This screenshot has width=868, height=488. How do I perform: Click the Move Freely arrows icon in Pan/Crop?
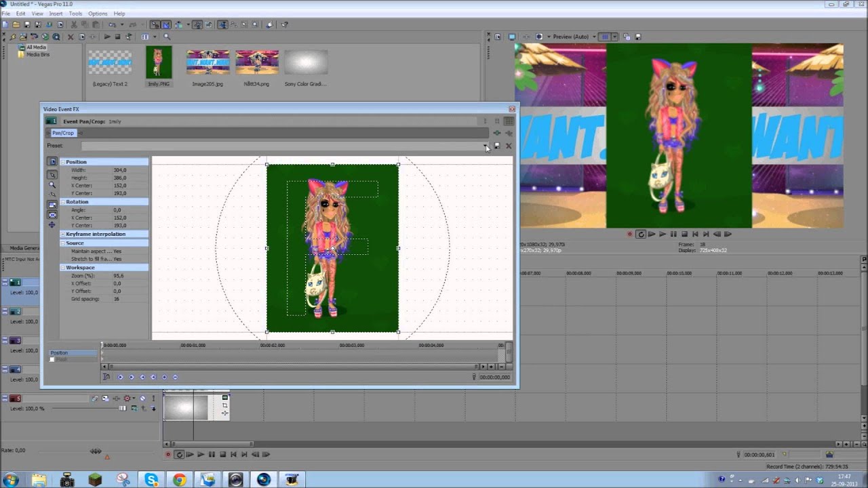pos(52,224)
